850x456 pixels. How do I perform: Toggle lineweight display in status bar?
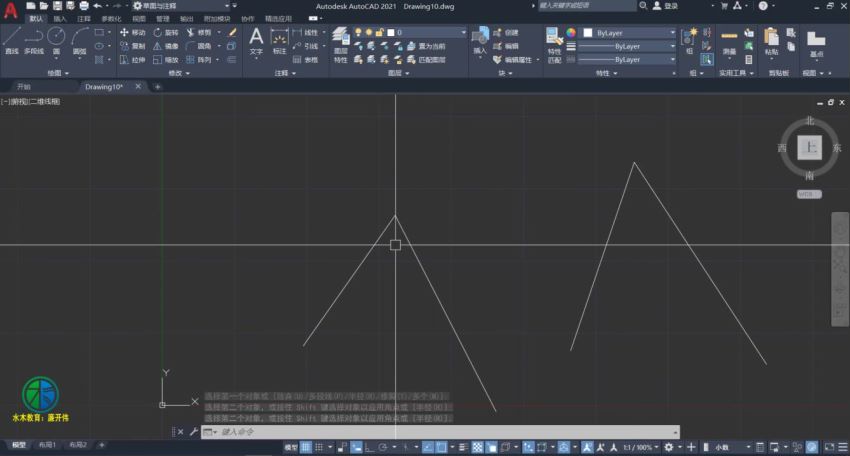click(x=463, y=447)
